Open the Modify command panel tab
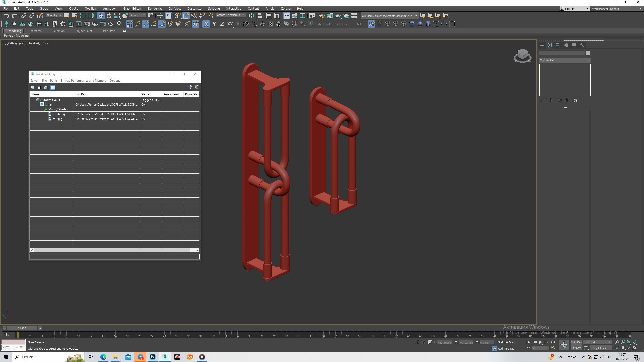 [x=550, y=45]
